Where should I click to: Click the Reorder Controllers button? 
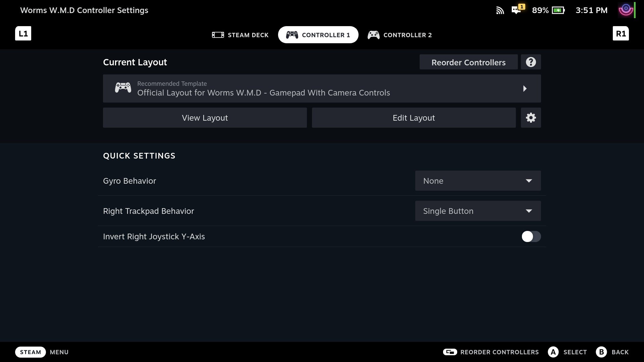(x=469, y=62)
